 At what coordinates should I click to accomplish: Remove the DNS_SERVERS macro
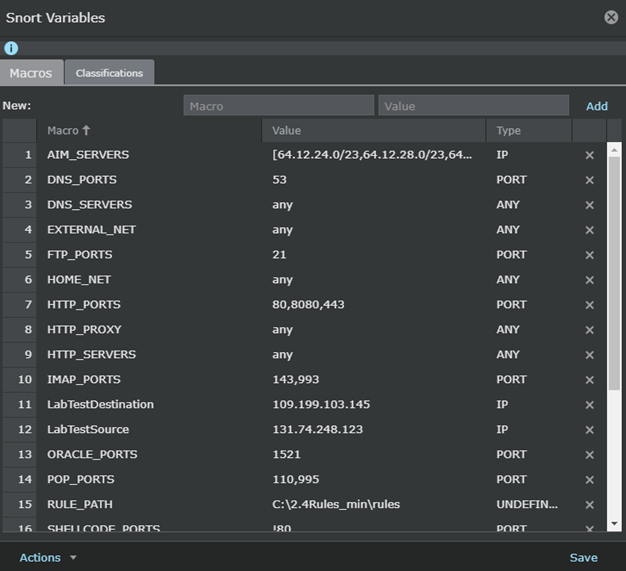point(589,205)
